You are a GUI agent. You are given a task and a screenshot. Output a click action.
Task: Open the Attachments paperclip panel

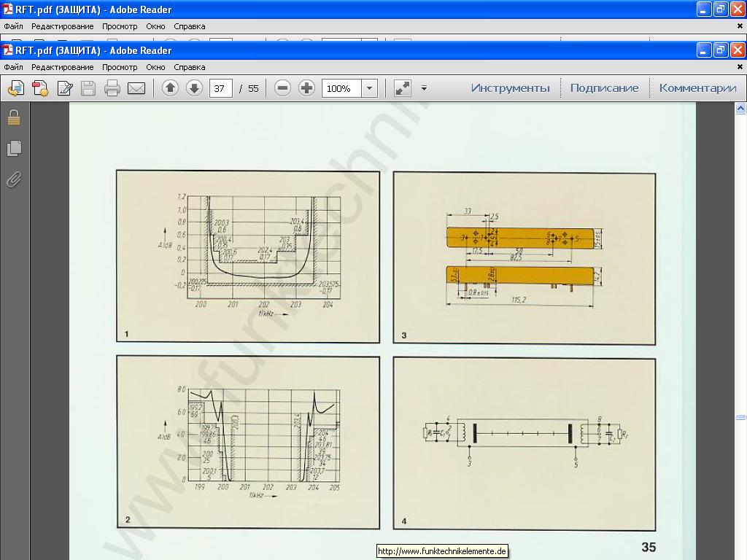pos(14,179)
